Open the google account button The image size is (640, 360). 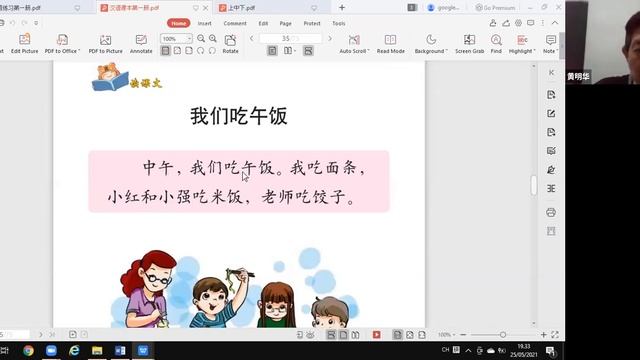click(443, 7)
